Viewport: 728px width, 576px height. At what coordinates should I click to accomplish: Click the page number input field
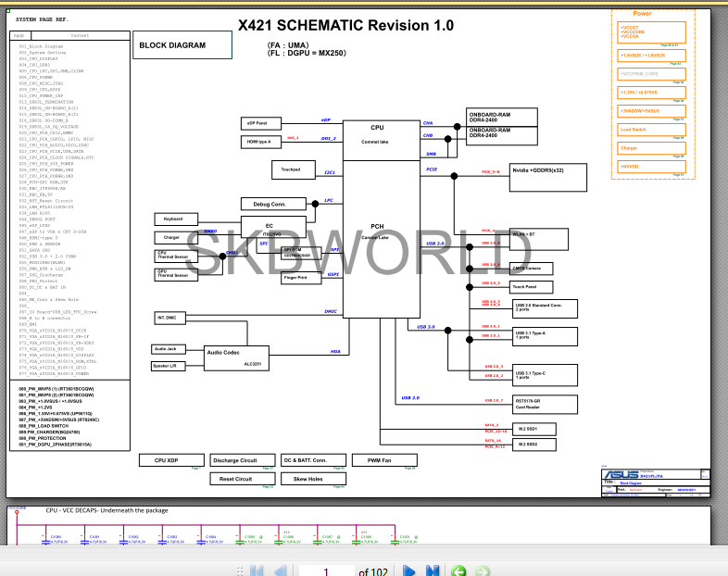pyautogui.click(x=326, y=571)
